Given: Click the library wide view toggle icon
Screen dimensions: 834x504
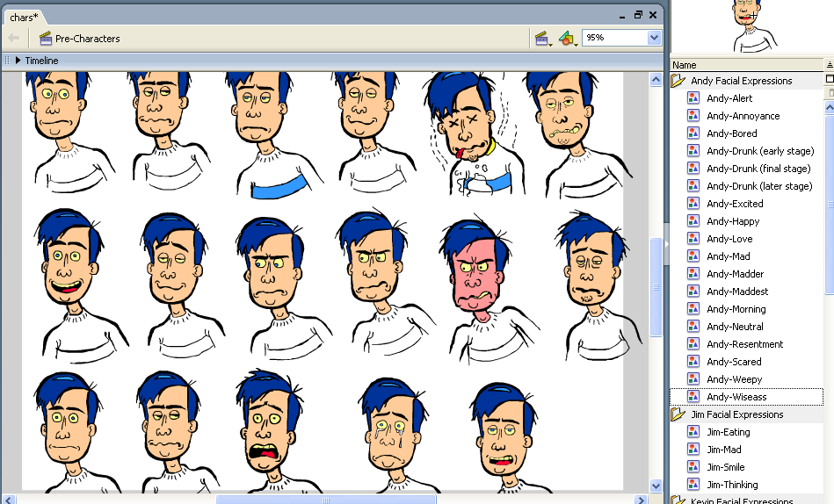Looking at the screenshot, I should tap(830, 79).
